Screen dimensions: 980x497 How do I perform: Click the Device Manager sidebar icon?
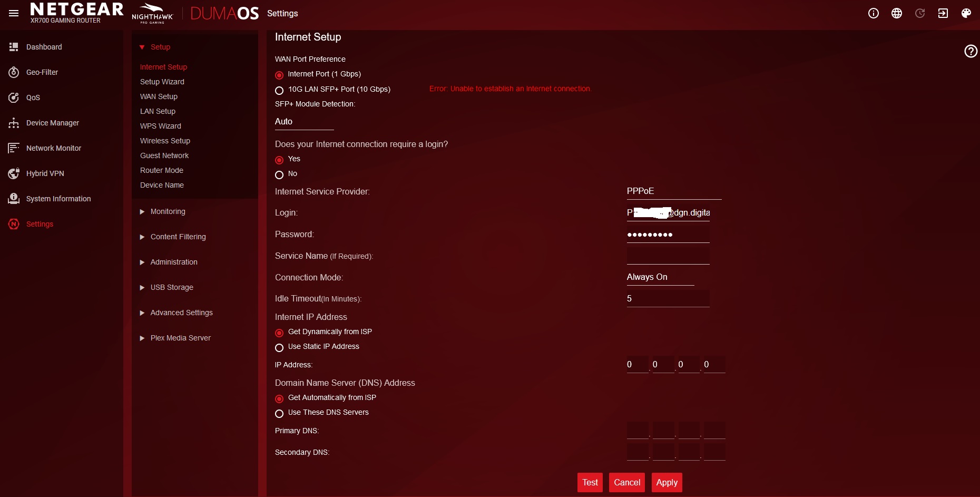[x=14, y=123]
